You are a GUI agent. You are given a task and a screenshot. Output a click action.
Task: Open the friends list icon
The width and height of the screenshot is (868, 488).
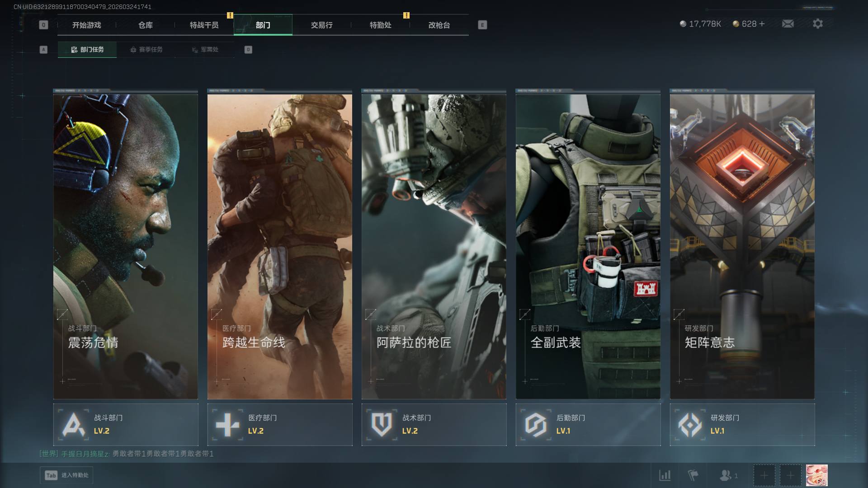(726, 475)
